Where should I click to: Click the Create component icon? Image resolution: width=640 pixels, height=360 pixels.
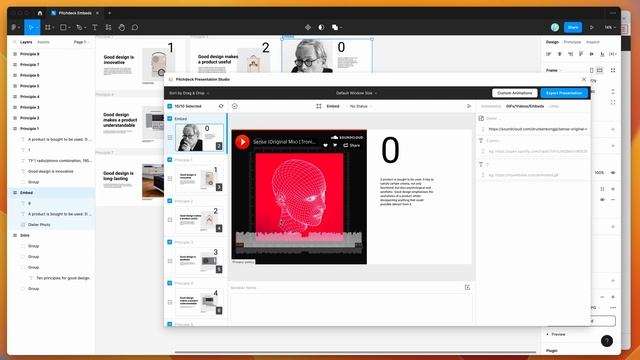point(308,27)
